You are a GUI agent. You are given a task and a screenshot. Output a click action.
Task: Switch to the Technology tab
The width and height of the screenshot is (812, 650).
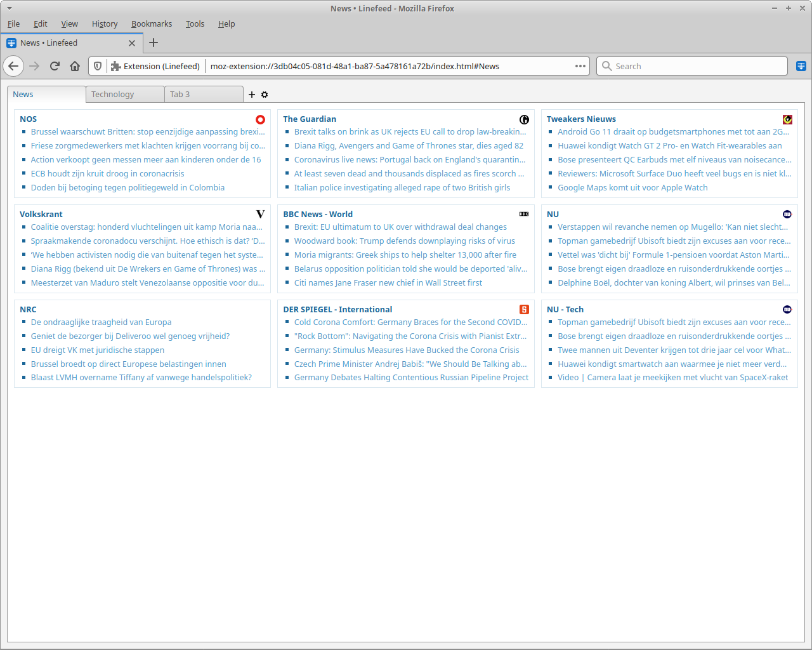125,95
